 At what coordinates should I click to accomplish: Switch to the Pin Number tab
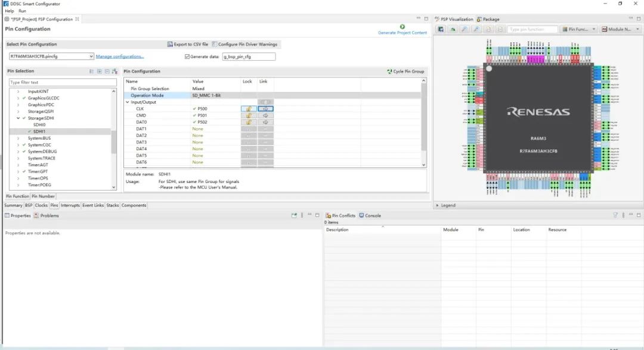point(43,196)
